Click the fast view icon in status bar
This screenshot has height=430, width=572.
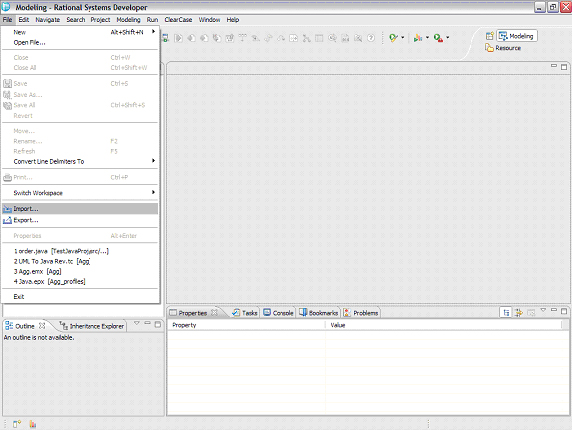point(17,424)
